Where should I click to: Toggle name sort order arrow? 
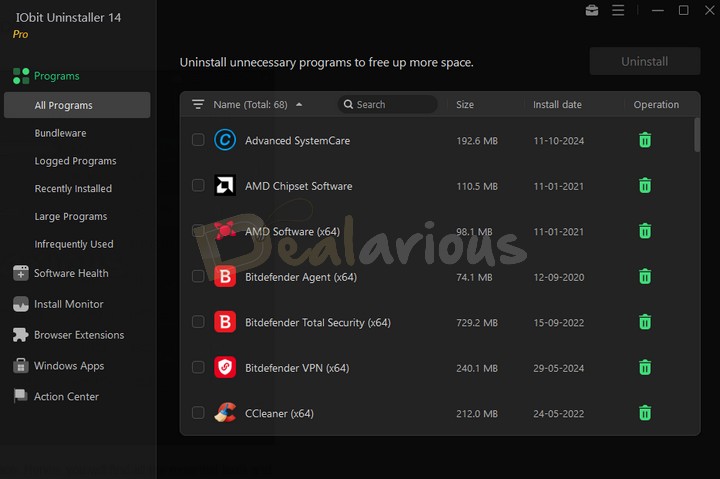(299, 105)
